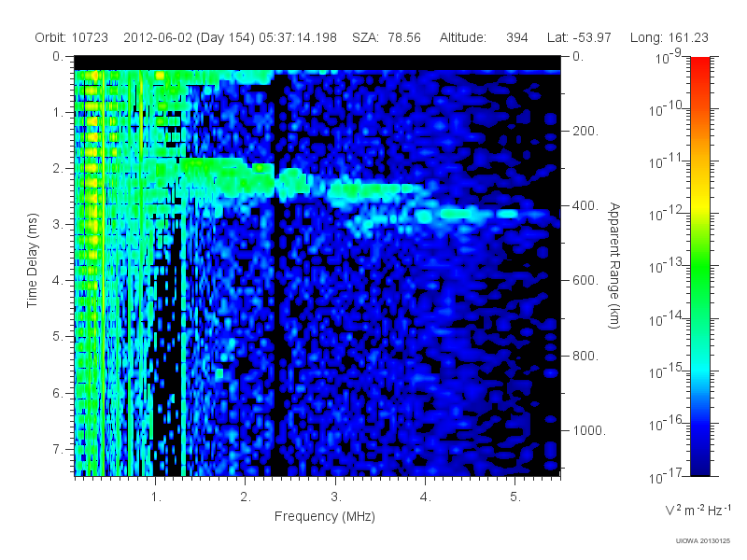Click the apparent range tick label '1000.'
This screenshot has height=560, width=747.
[589, 430]
